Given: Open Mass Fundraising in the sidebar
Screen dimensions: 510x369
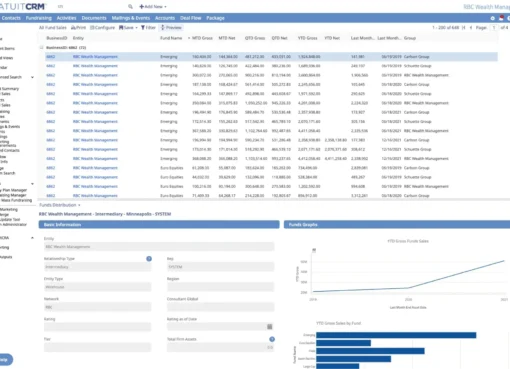Looking at the screenshot, I should pyautogui.click(x=17, y=200).
